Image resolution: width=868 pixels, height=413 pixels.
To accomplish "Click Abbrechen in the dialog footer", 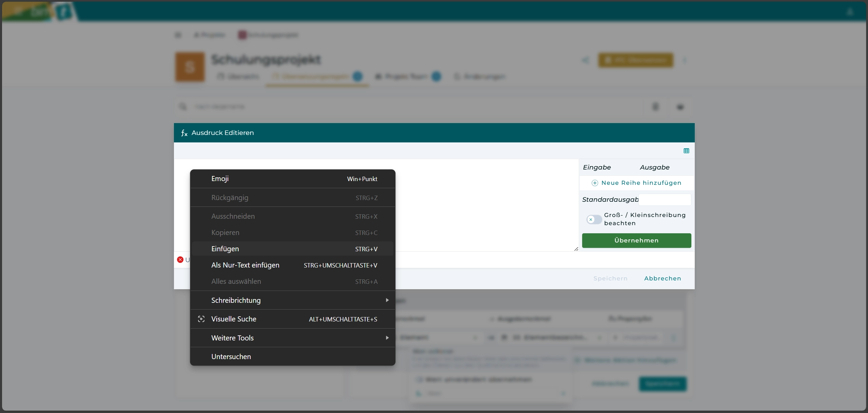I will 662,278.
